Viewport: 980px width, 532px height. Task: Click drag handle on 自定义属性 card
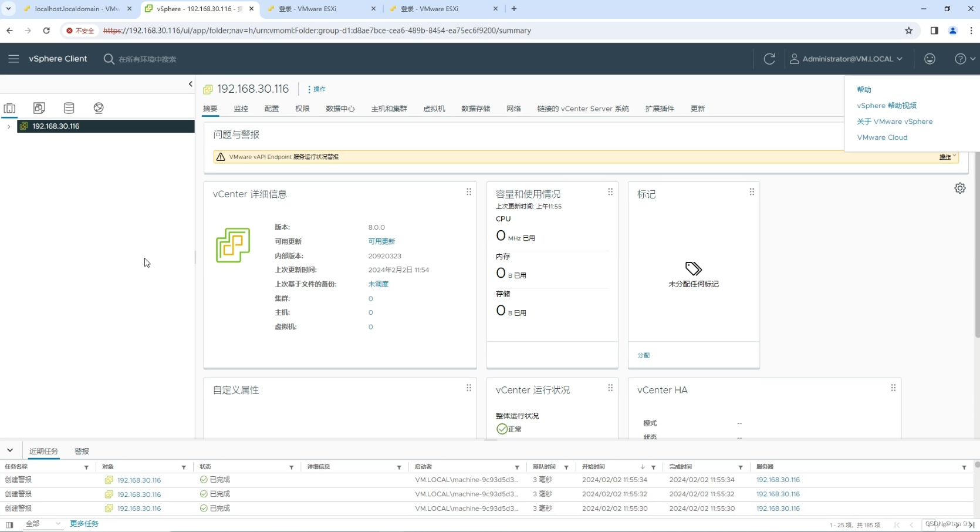click(x=469, y=388)
